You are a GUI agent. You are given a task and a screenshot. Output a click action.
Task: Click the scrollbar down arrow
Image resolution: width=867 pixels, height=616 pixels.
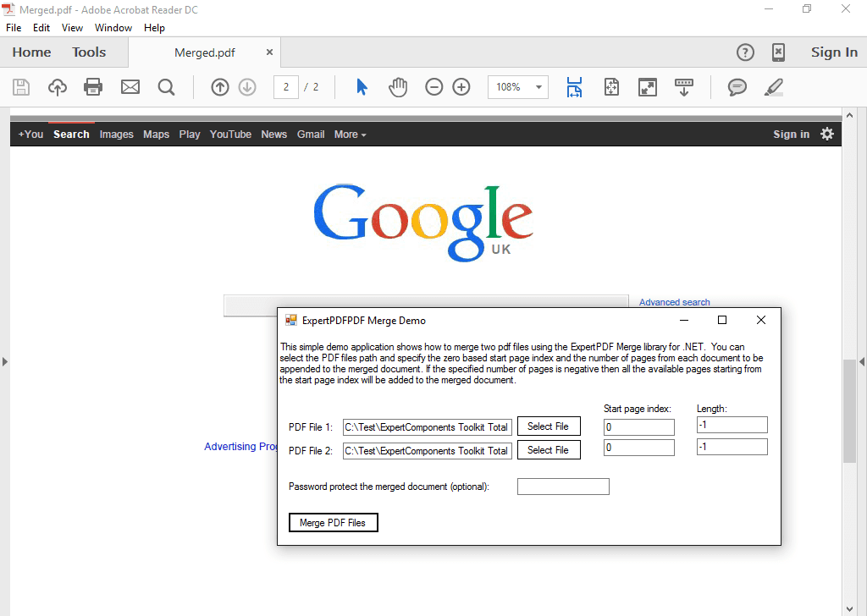tap(849, 609)
